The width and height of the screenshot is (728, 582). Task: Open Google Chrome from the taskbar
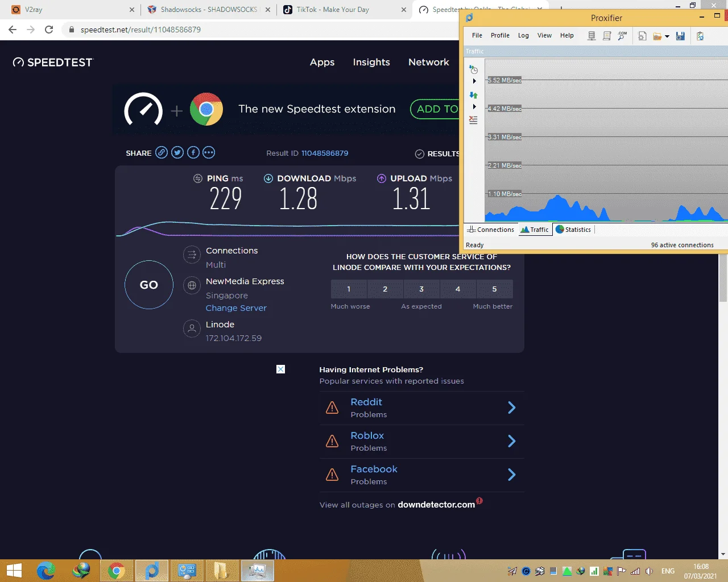(x=116, y=571)
